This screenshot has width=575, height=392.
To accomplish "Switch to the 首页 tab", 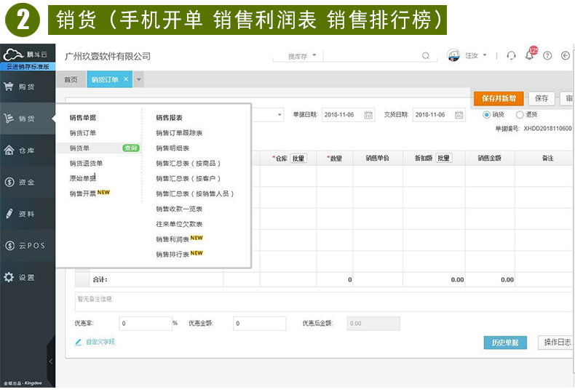I will (x=71, y=79).
